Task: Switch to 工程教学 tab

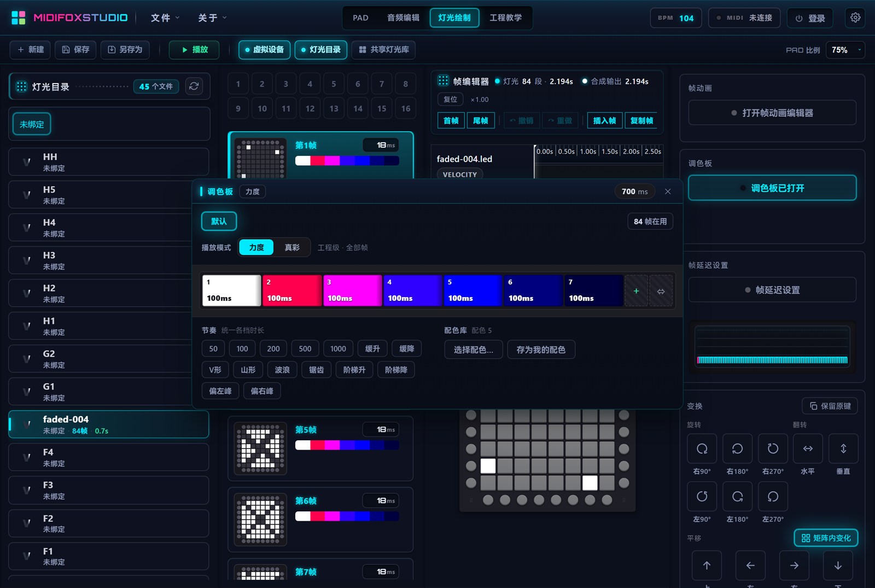Action: point(505,18)
